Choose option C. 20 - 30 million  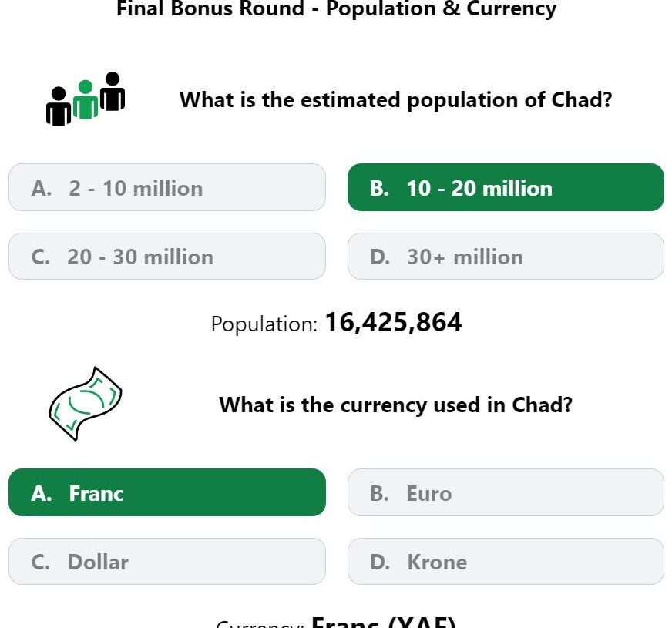(167, 256)
